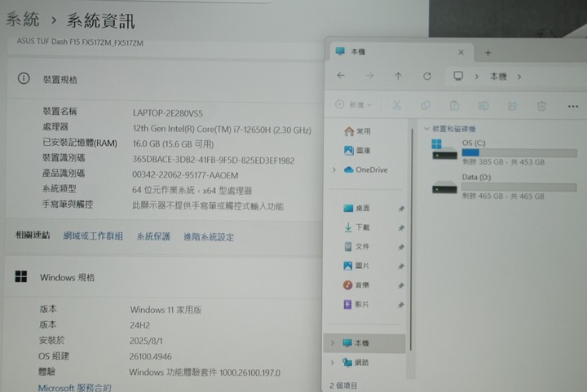Click the processor value i7-12650H text

pos(222,129)
